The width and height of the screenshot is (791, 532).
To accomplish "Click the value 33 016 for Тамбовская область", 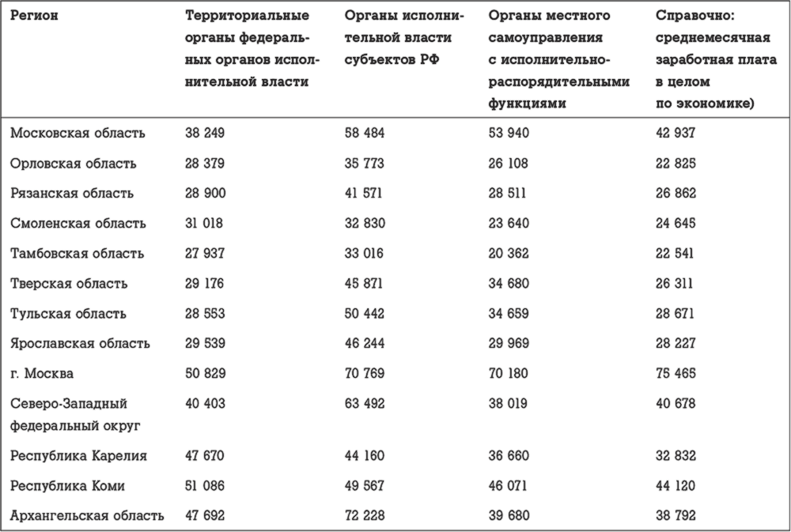I will (x=364, y=253).
